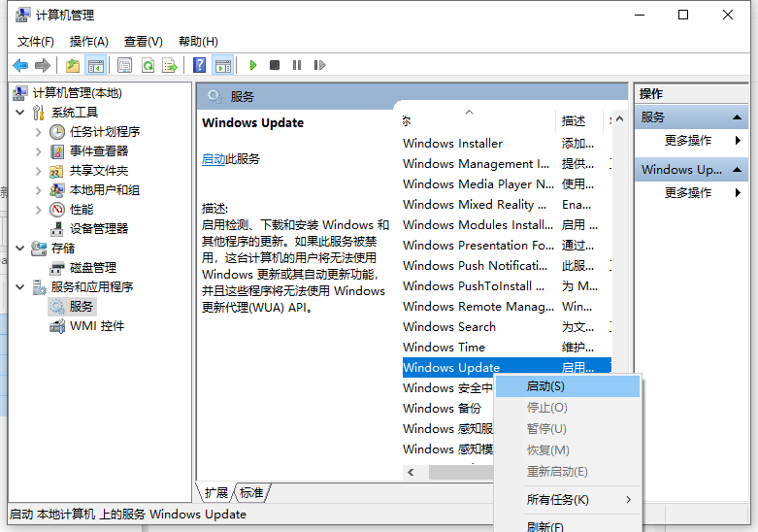Switch to the 标准 tab

(x=251, y=493)
